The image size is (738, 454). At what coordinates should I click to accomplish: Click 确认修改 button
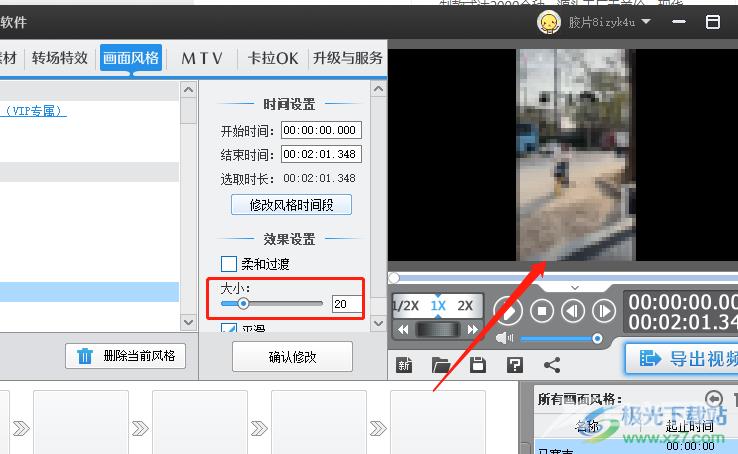(292, 357)
